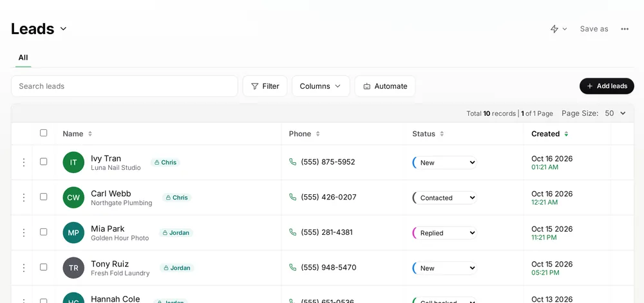Screen dimensions: 644x303
Task: Click the Add leads button
Action: tap(607, 86)
